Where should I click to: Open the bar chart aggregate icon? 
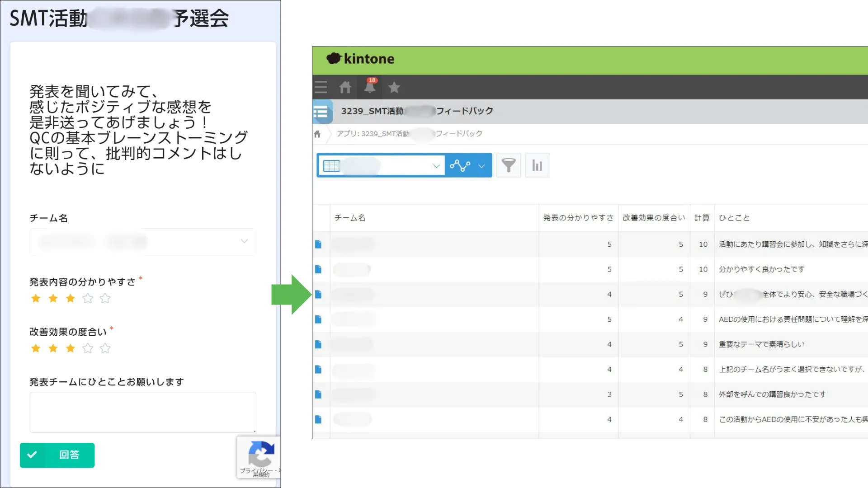[537, 165]
